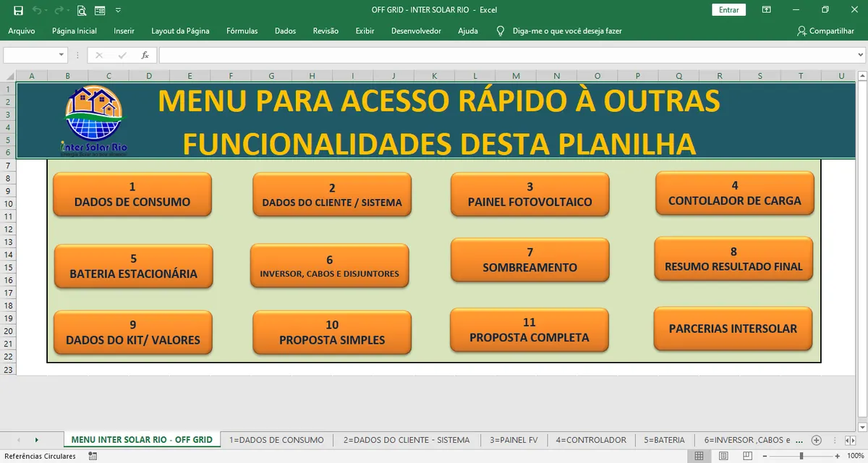Open the Revisão ribbon tab
Screen dimensions: 868x463
pos(325,31)
